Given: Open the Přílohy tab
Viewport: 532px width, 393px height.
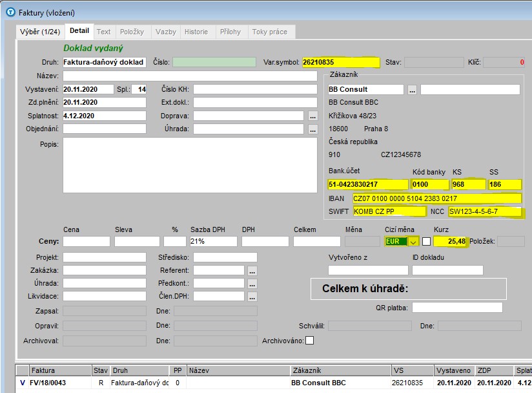Looking at the screenshot, I should 230,32.
